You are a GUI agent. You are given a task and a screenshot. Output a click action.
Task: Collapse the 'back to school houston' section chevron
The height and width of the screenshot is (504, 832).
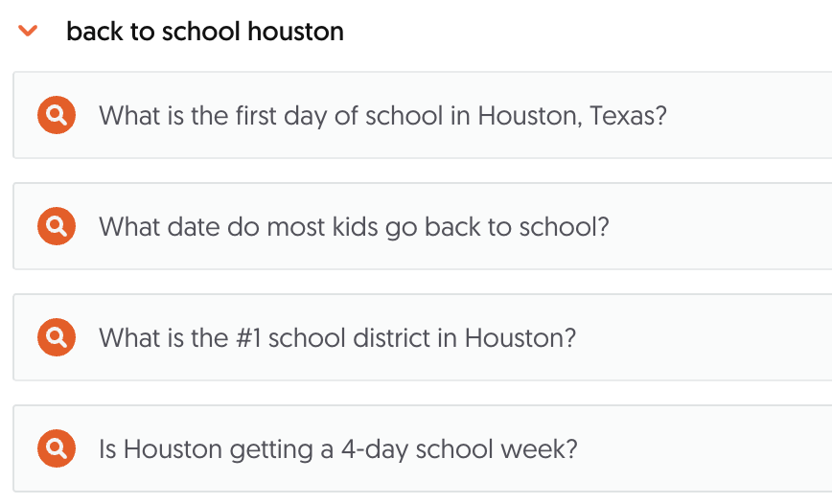(x=28, y=31)
